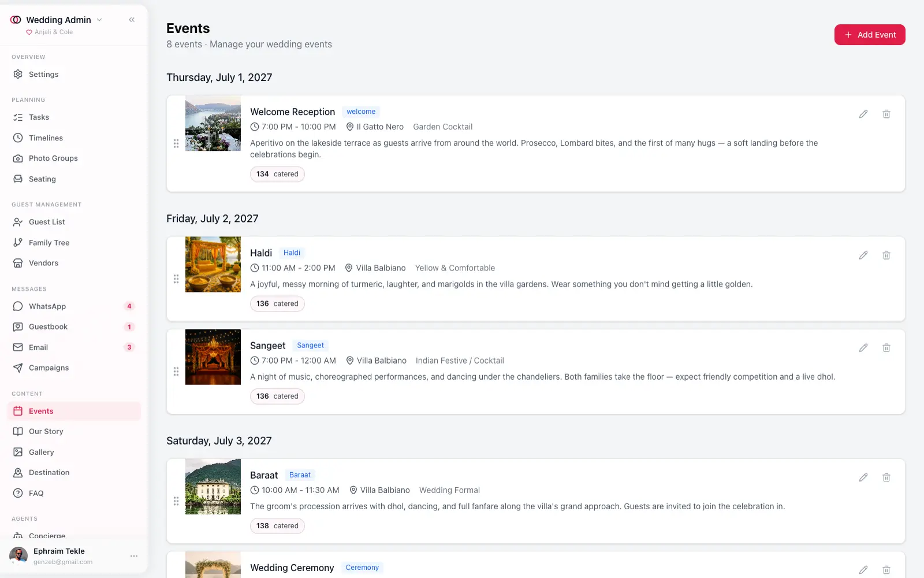The image size is (924, 578).
Task: Click the genzeb@gmail.com address
Action: (63, 562)
